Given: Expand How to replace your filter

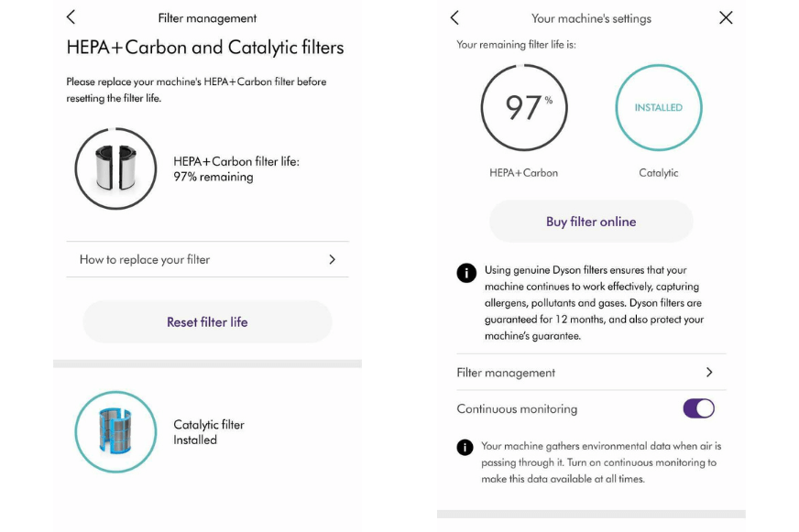Looking at the screenshot, I should click(x=207, y=260).
